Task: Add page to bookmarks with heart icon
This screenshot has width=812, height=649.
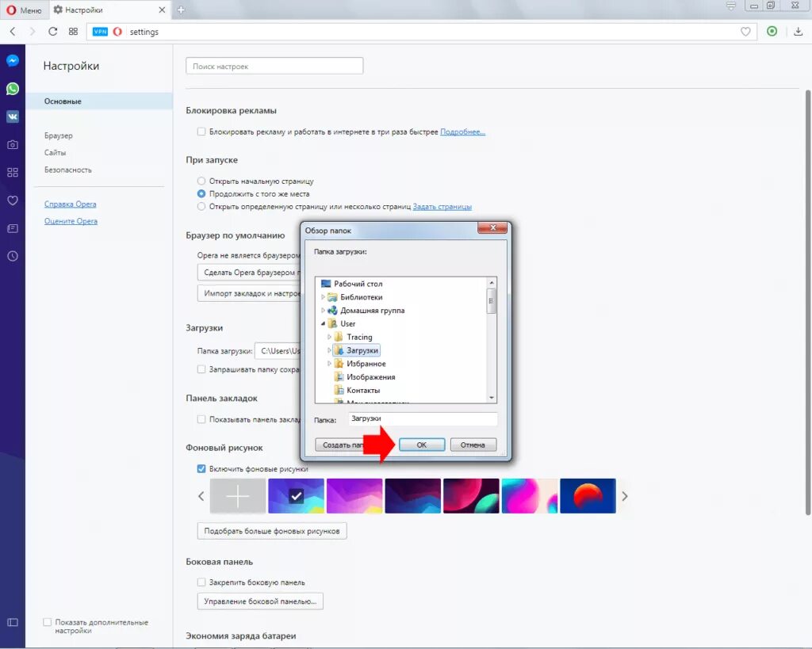Action: [x=745, y=32]
